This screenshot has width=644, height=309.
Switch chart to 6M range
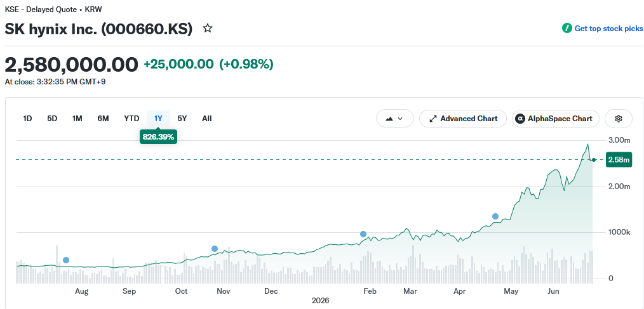coord(103,119)
